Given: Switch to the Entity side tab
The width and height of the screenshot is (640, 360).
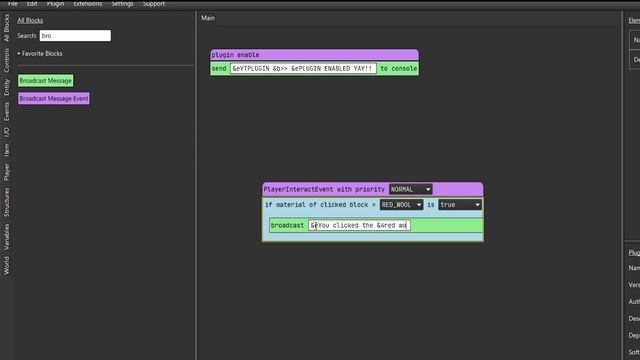Looking at the screenshot, I should [7, 87].
